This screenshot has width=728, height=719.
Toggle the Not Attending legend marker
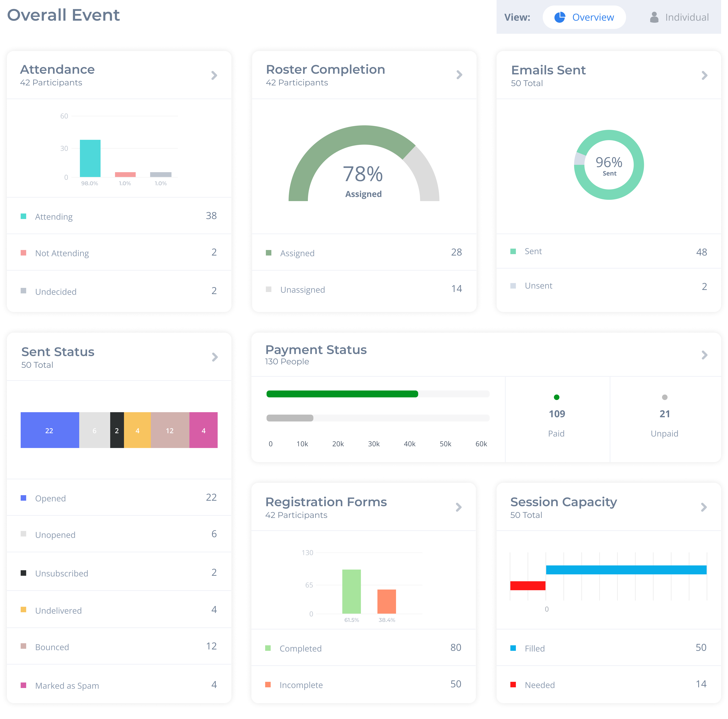pyautogui.click(x=23, y=253)
